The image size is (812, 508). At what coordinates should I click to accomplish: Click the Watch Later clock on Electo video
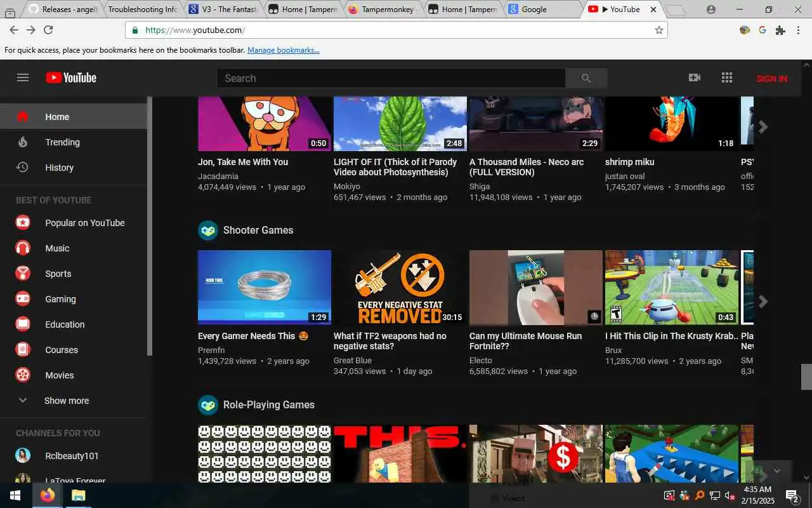pos(594,316)
